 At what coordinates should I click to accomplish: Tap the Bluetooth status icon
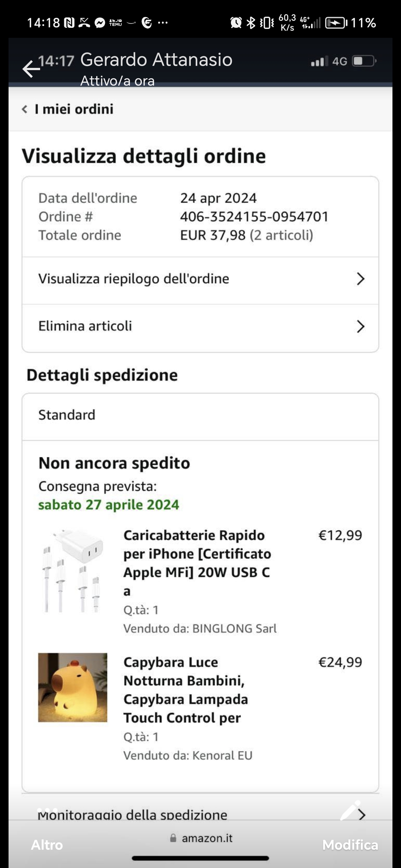pyautogui.click(x=251, y=23)
